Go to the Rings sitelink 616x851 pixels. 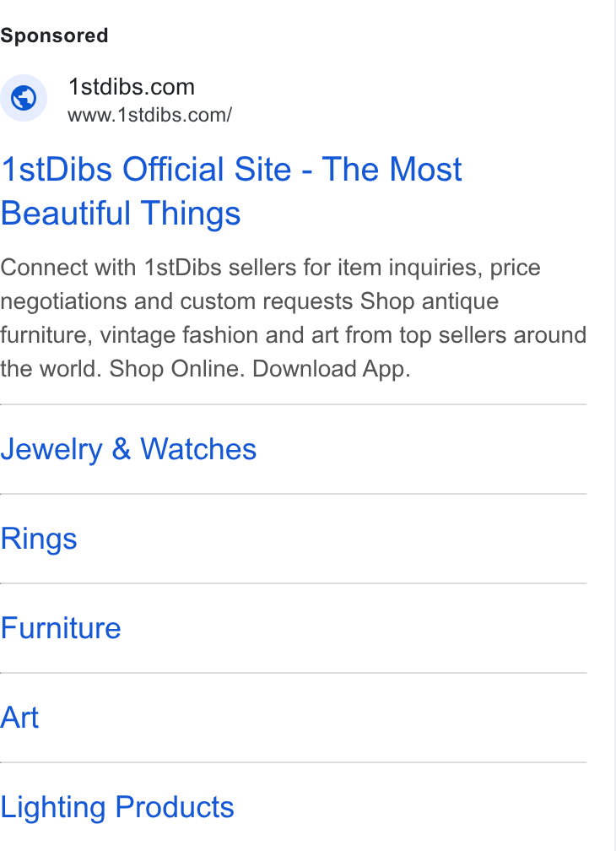point(39,539)
